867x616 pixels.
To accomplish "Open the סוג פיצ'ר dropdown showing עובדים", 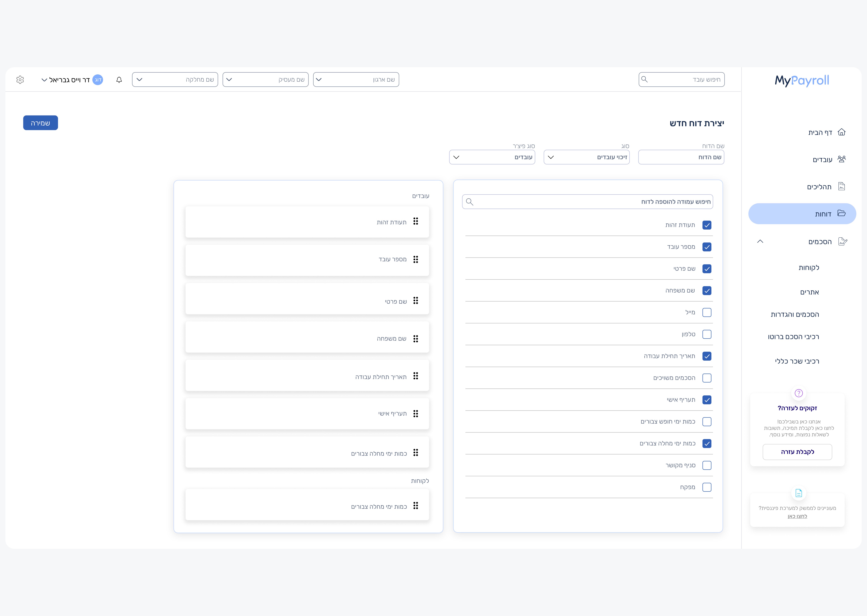I will click(x=492, y=157).
